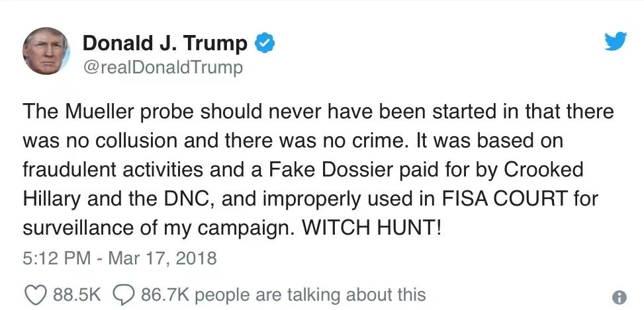
Task: Click the 88.5K likes count
Action: (77, 294)
